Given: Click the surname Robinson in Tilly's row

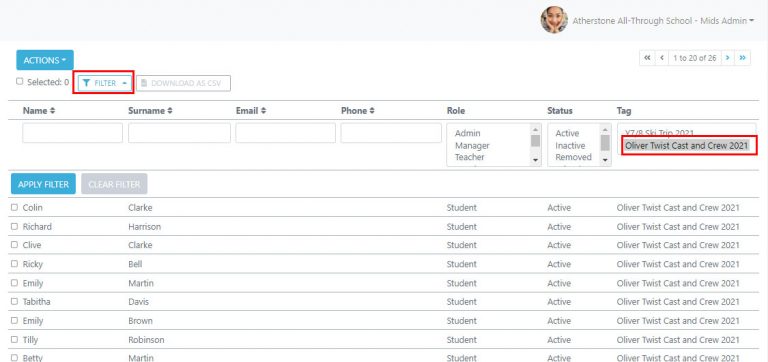Looking at the screenshot, I should point(146,339).
